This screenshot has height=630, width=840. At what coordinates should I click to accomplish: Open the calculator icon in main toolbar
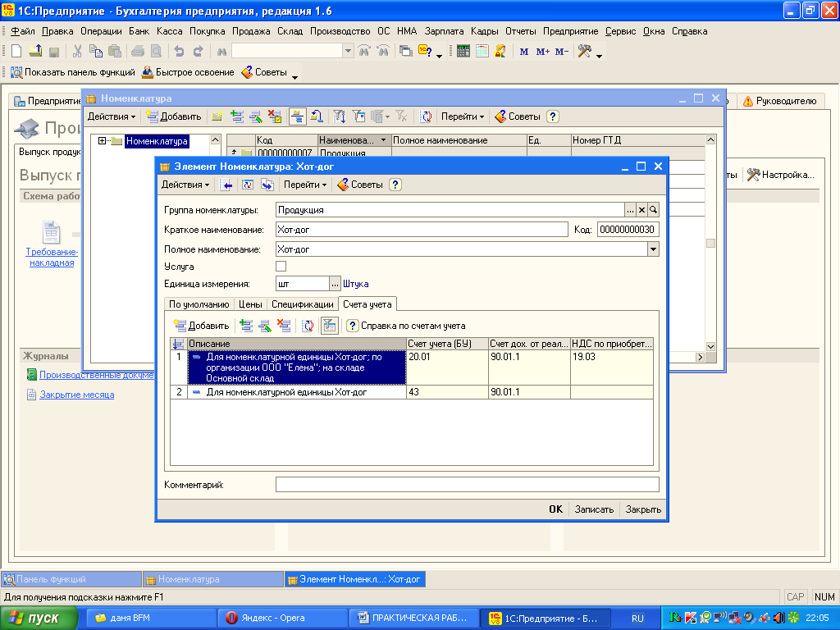[x=463, y=52]
